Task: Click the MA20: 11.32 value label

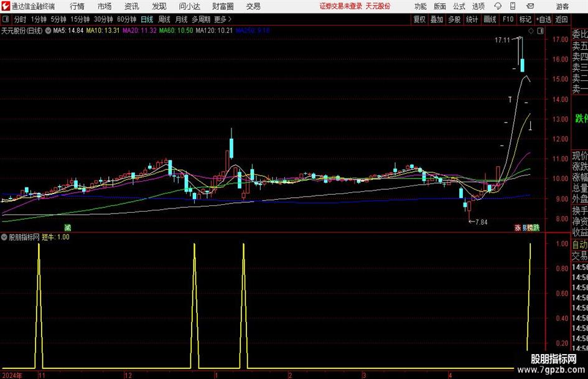Action: [139, 30]
